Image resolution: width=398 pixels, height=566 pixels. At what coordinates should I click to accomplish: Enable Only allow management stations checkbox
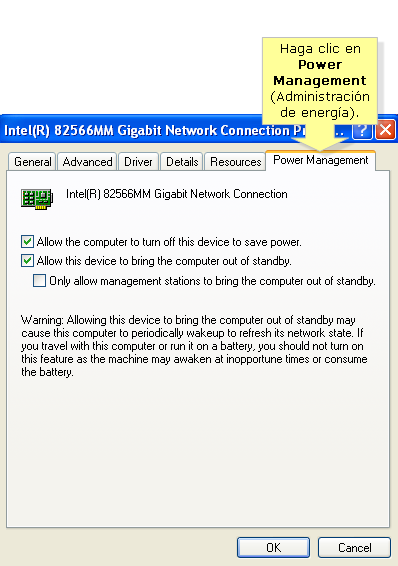point(39,280)
